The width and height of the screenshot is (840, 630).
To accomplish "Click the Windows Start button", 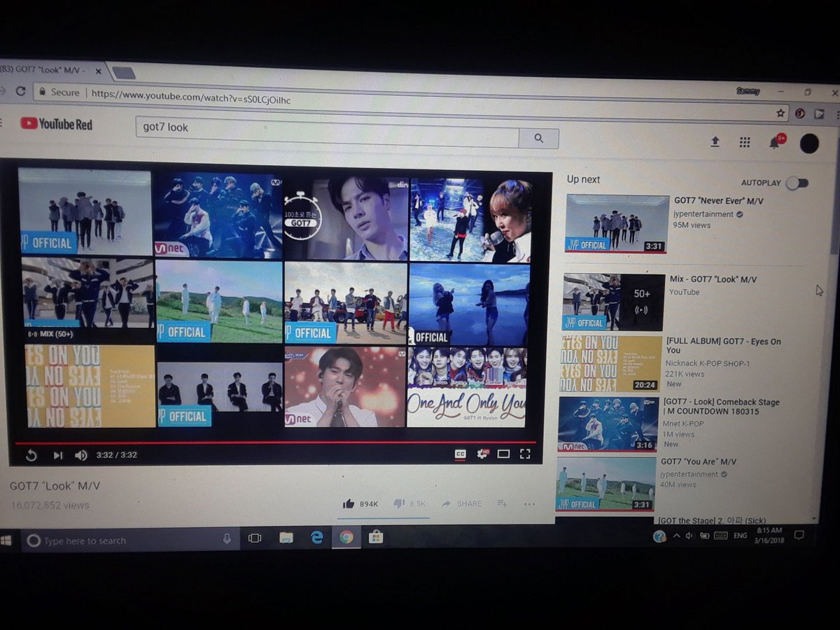I will (x=6, y=540).
